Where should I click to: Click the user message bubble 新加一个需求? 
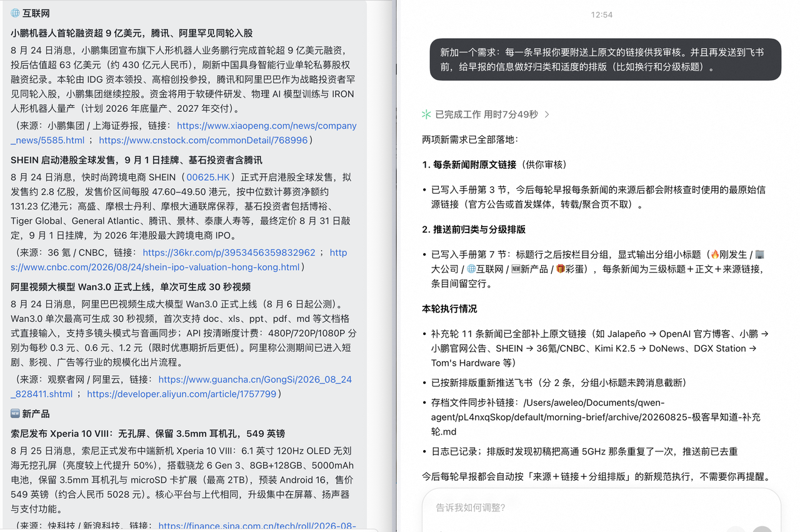coord(605,59)
